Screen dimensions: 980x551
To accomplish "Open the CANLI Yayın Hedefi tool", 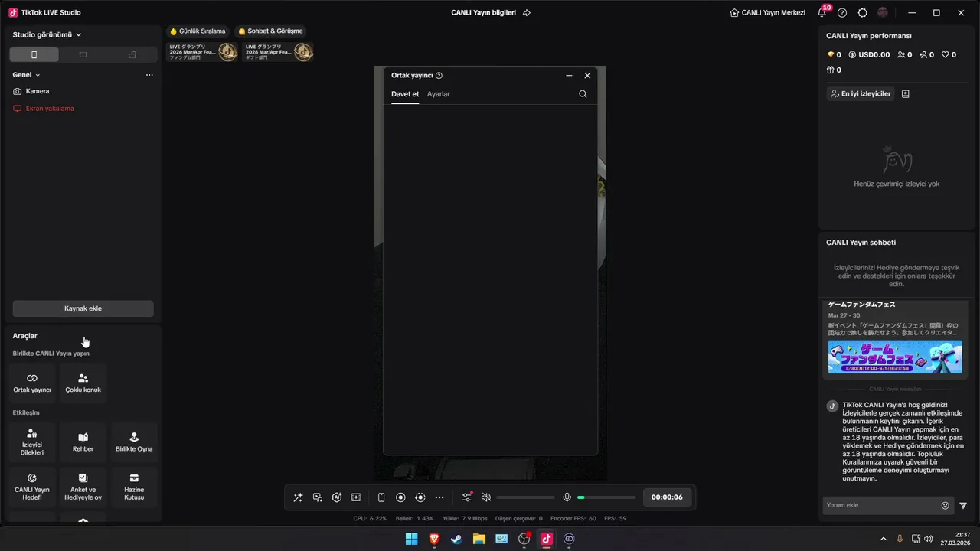I will click(x=32, y=487).
